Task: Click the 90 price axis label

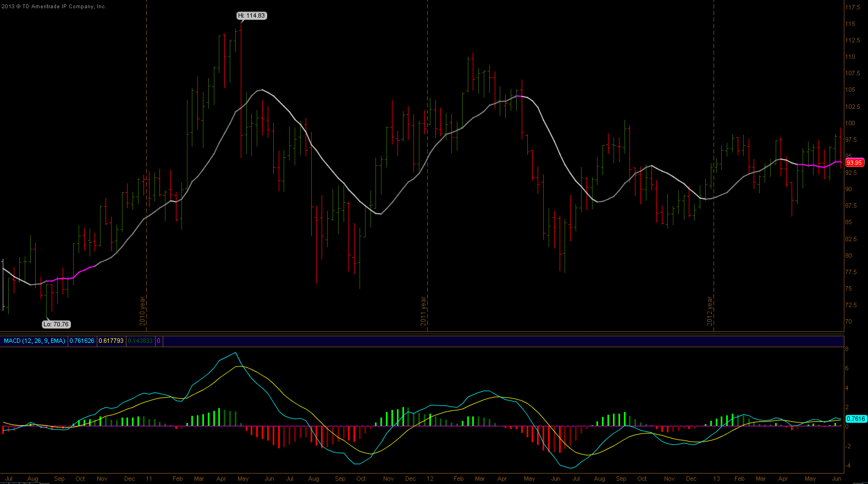Action: click(x=849, y=189)
